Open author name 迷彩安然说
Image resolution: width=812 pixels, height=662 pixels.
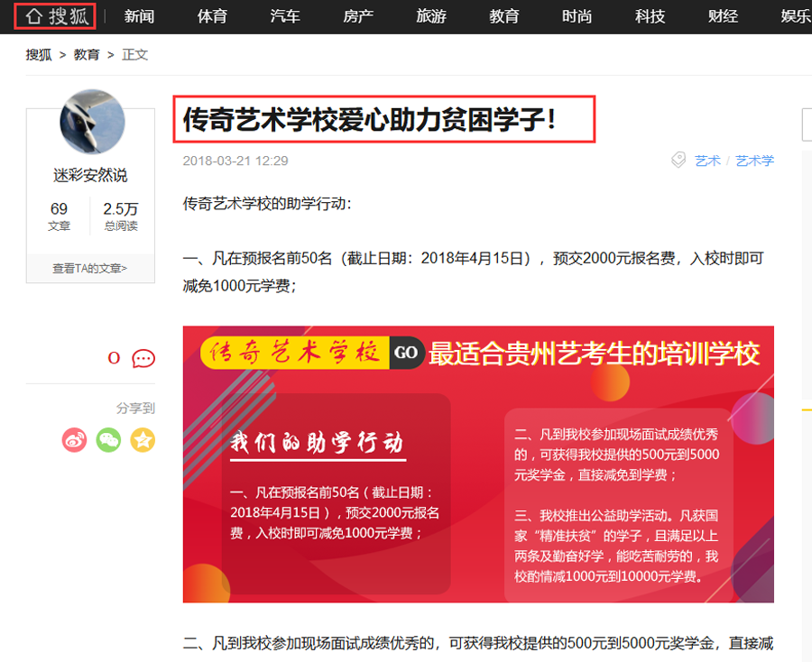click(90, 176)
